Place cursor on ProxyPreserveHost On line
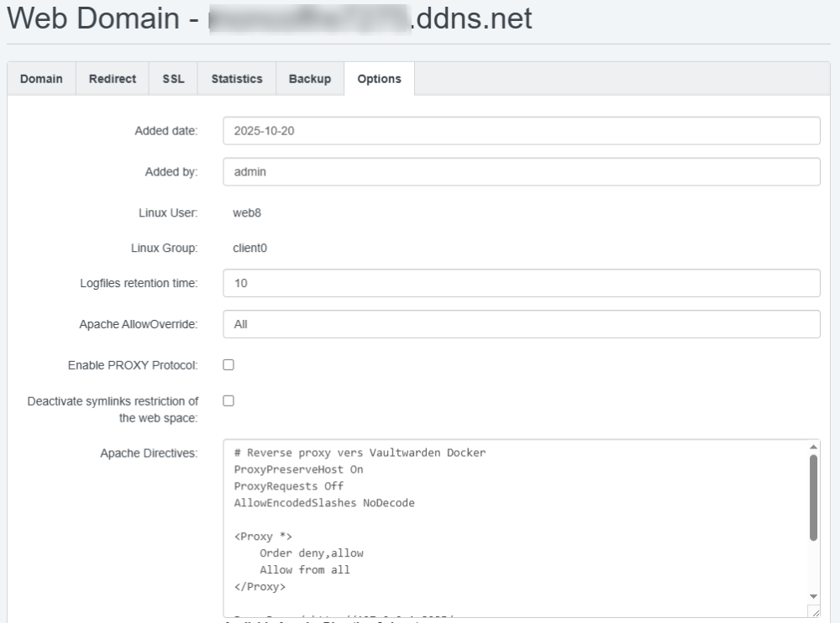Screen dimensions: 840x623 point(298,470)
